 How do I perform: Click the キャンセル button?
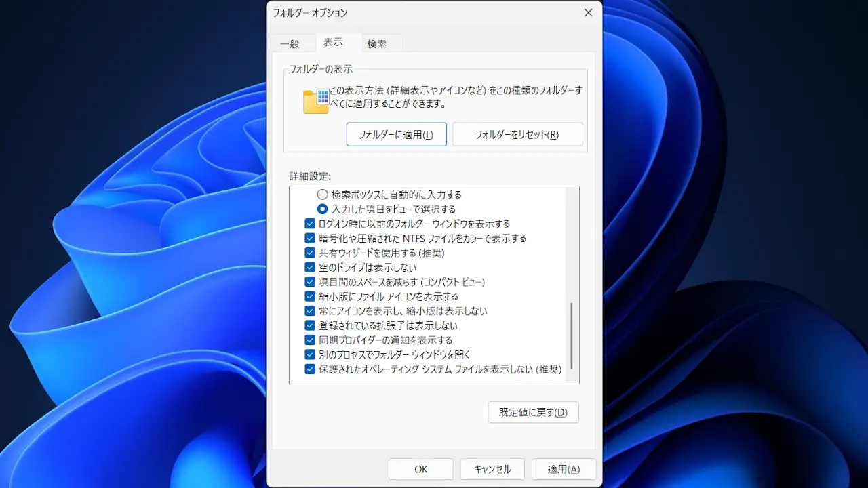click(x=492, y=469)
